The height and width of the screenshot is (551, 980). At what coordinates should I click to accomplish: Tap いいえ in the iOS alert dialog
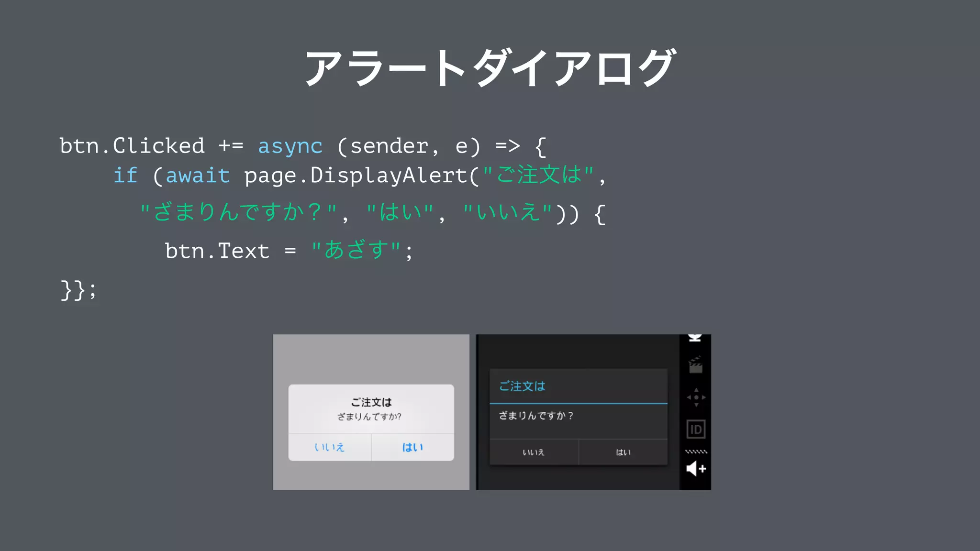pos(330,447)
